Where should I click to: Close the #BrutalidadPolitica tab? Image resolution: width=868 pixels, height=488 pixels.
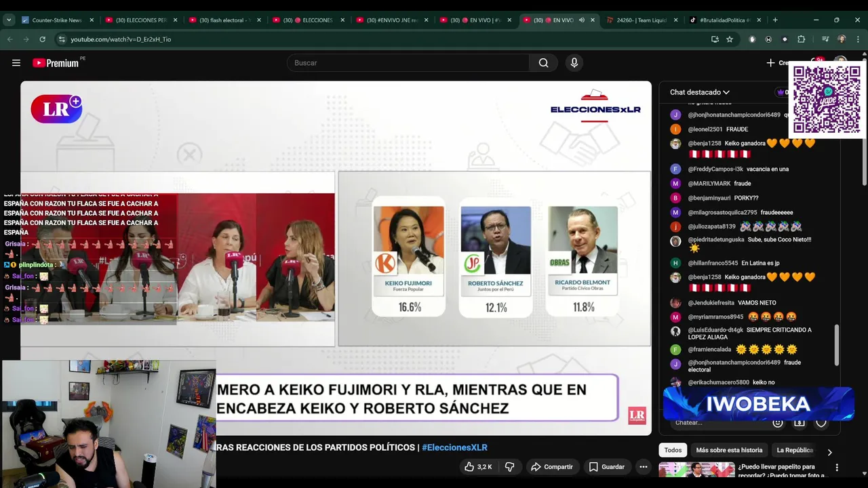point(759,20)
